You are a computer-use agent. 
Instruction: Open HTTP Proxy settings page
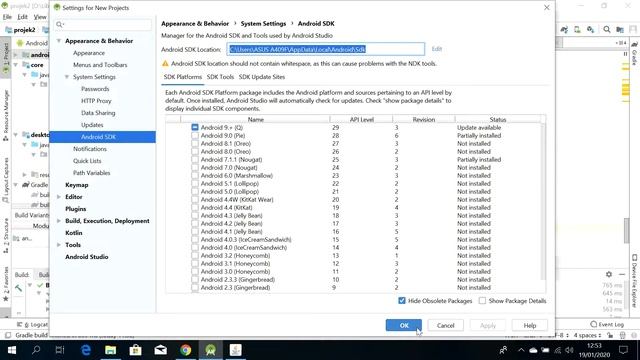pos(96,101)
